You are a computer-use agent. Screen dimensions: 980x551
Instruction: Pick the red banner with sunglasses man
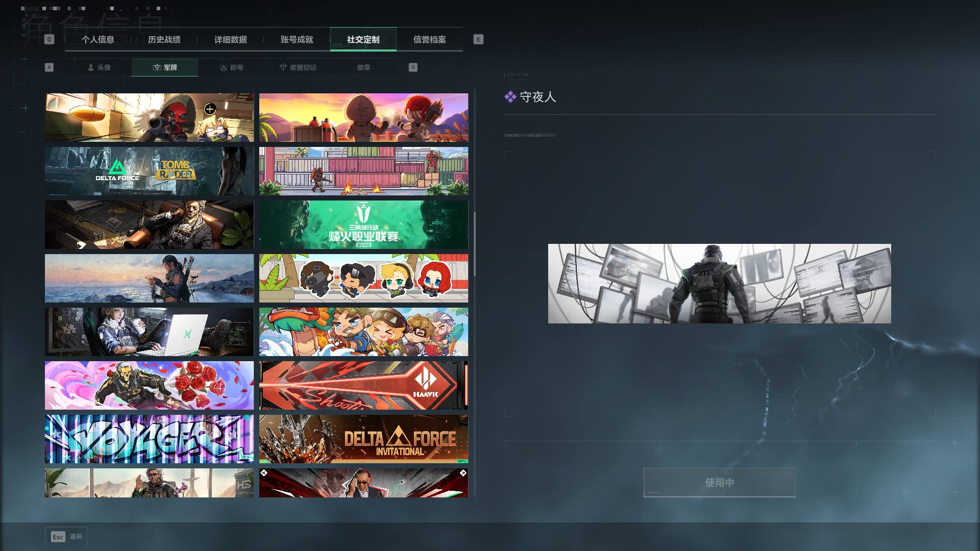[x=363, y=483]
